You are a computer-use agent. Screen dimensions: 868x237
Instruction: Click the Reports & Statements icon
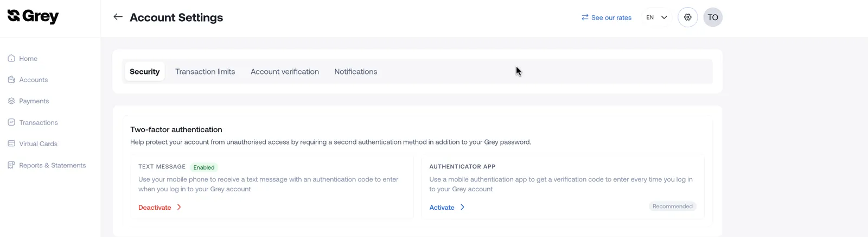(x=11, y=165)
